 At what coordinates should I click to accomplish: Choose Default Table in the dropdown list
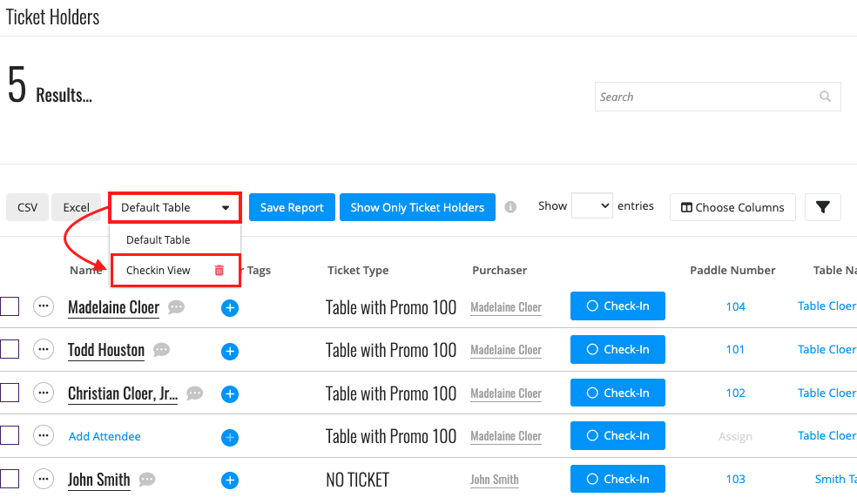(x=158, y=239)
